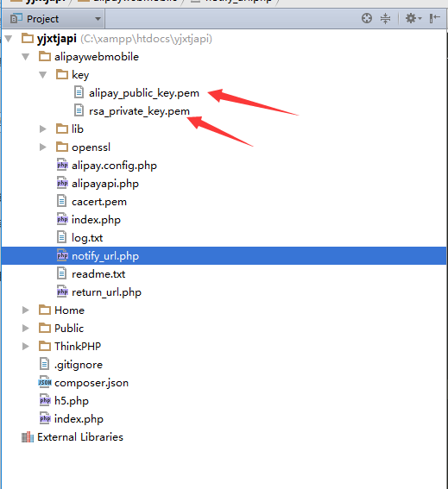Image resolution: width=448 pixels, height=489 pixels.
Task: Select alipay.config.php file
Action: pyautogui.click(x=114, y=166)
